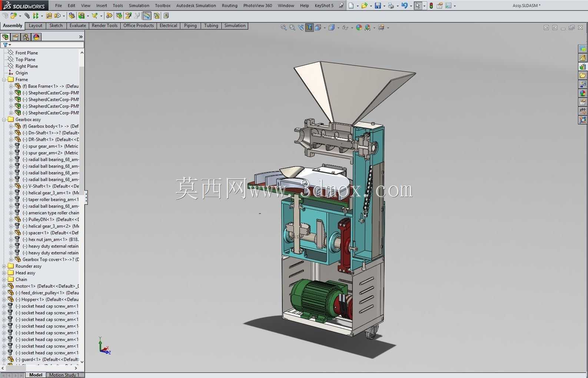The width and height of the screenshot is (588, 378).
Task: Click the feature tree vertical scrollbar
Action: [82, 207]
